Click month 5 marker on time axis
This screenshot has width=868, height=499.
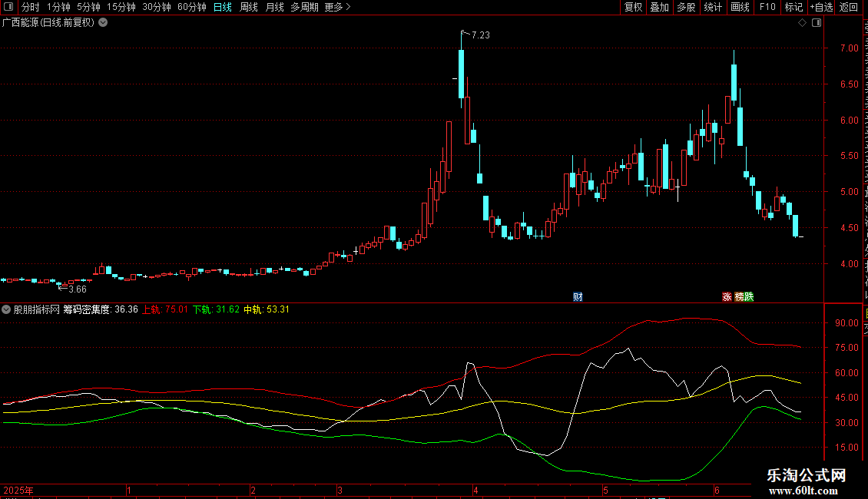605,490
